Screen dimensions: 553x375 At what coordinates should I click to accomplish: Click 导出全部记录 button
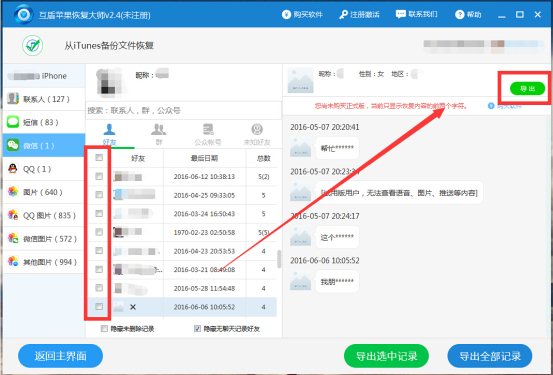point(490,356)
